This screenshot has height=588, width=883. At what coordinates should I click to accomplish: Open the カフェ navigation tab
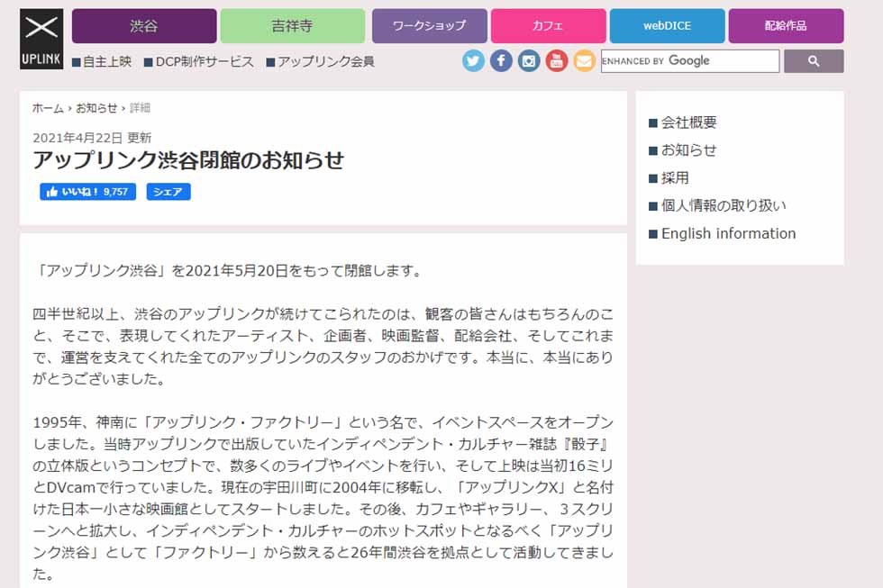click(548, 26)
